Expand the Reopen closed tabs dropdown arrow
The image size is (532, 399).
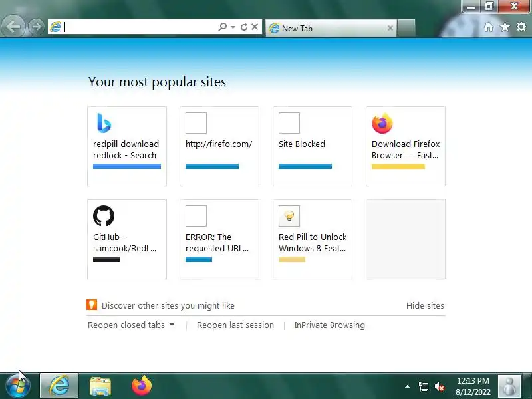[172, 325]
